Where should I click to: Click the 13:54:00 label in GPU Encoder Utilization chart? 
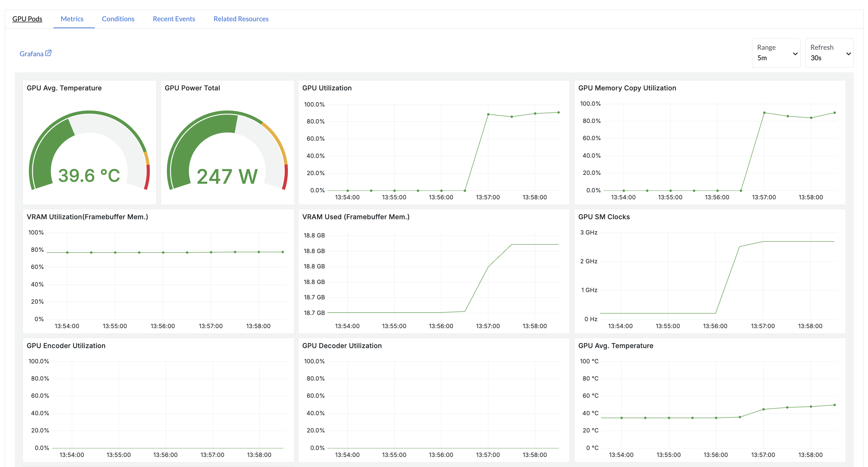(72, 455)
